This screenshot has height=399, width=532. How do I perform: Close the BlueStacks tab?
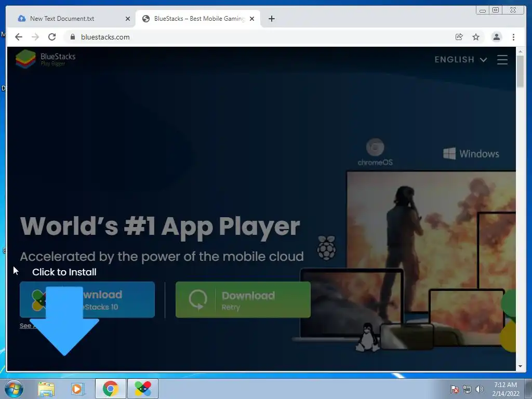[252, 19]
